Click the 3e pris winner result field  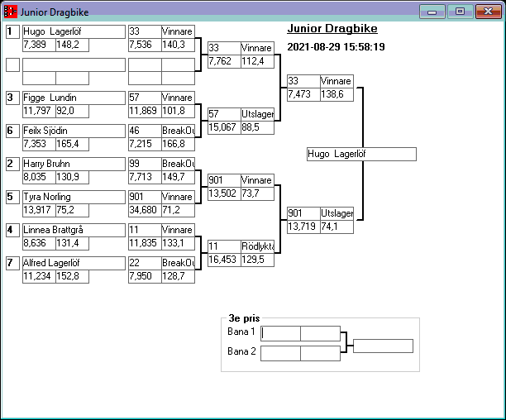pyautogui.click(x=383, y=346)
